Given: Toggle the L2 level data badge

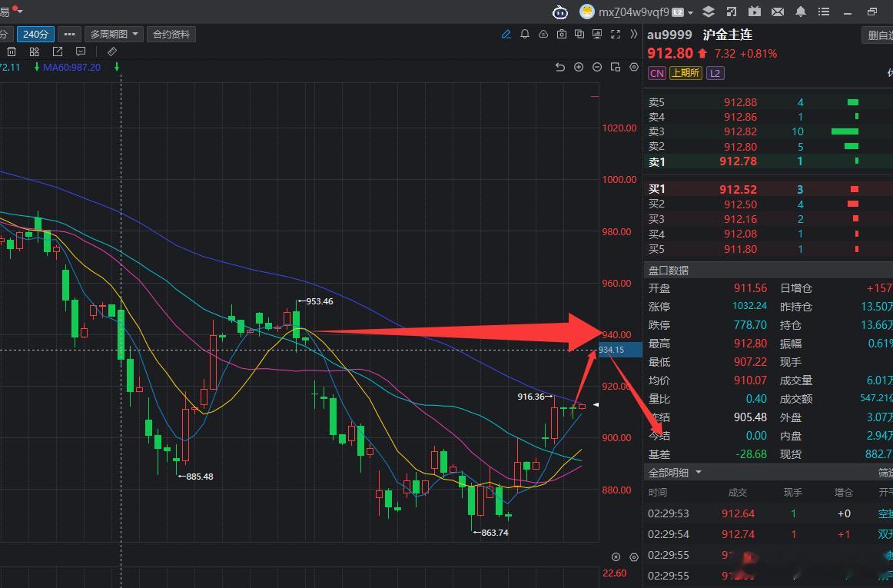Looking at the screenshot, I should tap(715, 73).
